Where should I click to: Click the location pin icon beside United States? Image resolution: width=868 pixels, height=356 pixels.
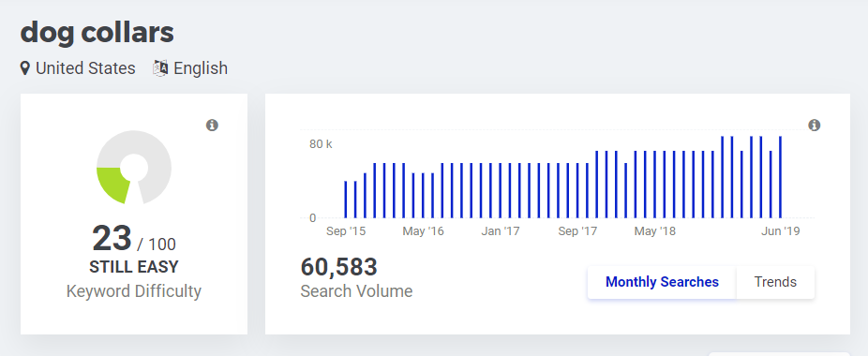25,68
